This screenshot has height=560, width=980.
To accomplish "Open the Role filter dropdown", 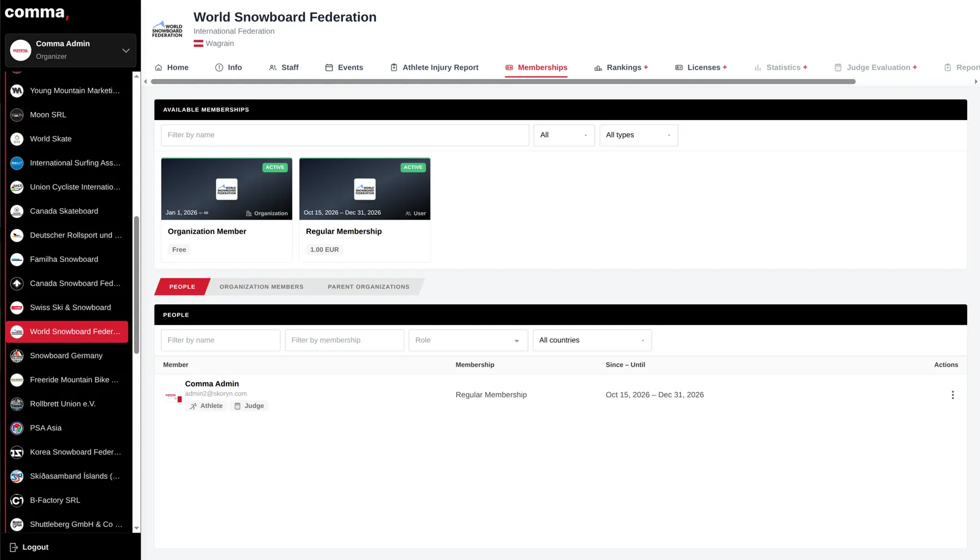I will click(467, 340).
